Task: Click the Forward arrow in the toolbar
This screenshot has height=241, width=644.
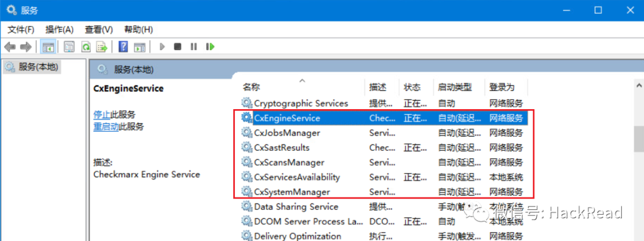Action: (26, 47)
